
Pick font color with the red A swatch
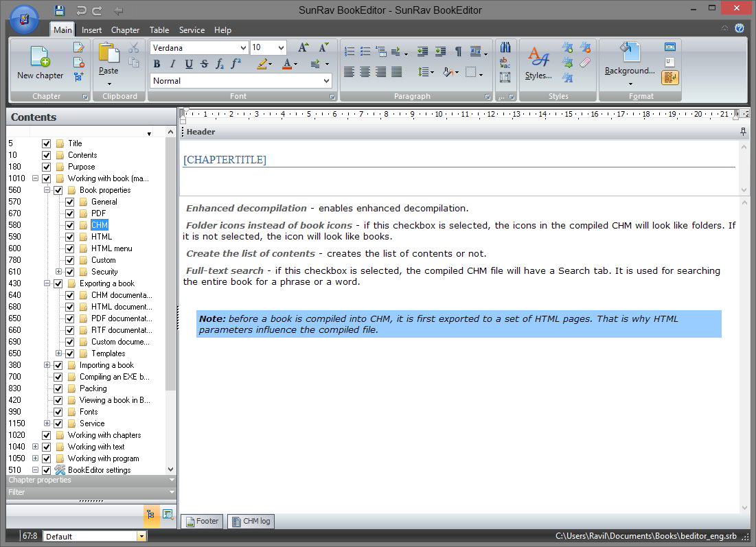pos(287,64)
